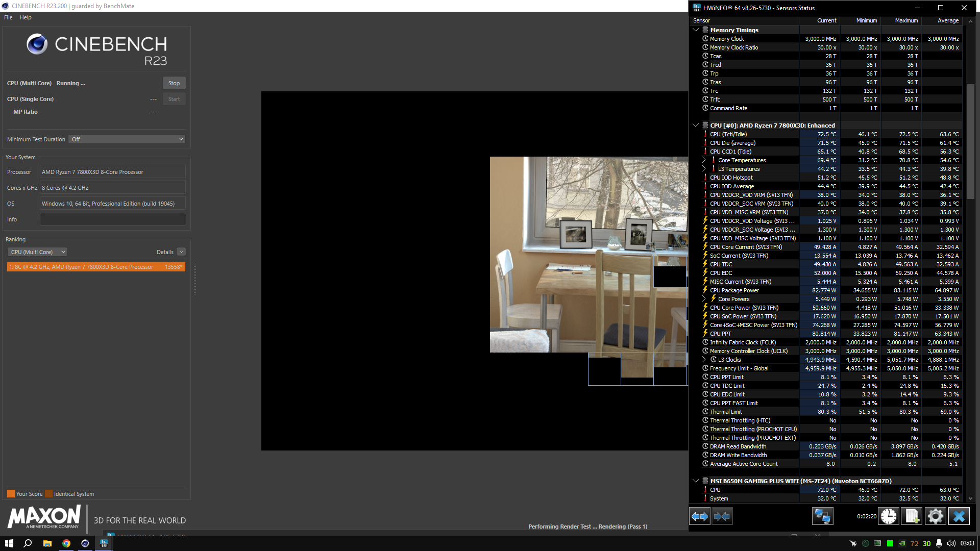Click the HWiNFO collapse columns arrows icon
The width and height of the screenshot is (980, 551).
[722, 516]
